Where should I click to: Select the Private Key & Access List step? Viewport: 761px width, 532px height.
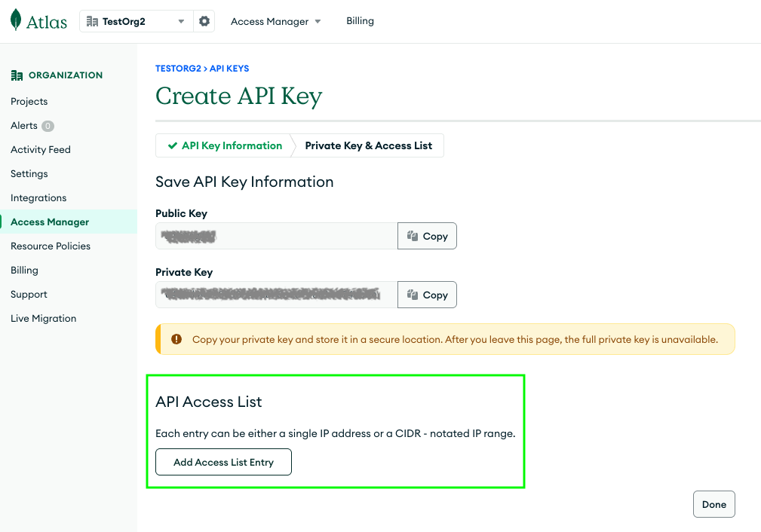368,145
